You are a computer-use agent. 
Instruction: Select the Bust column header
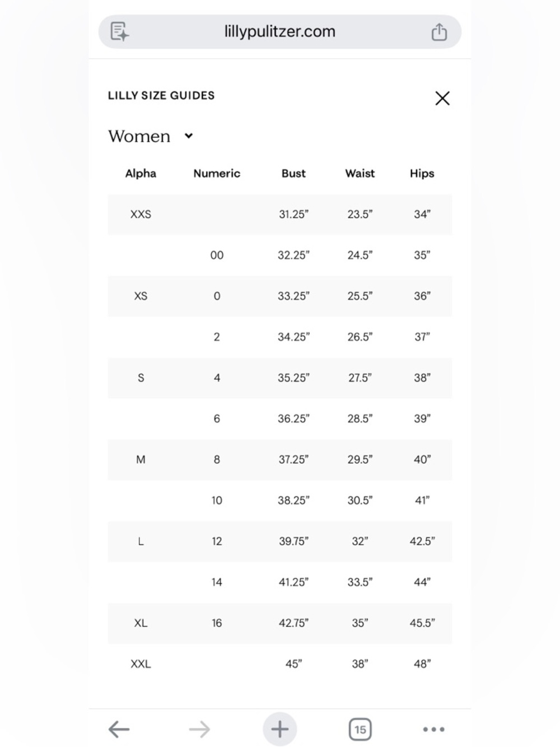tap(293, 173)
